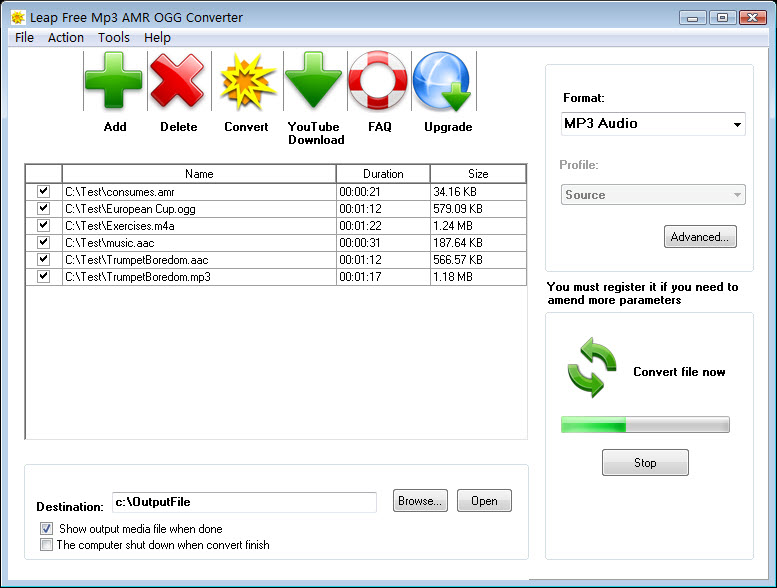
Task: Click the app icon in title bar
Action: (18, 18)
